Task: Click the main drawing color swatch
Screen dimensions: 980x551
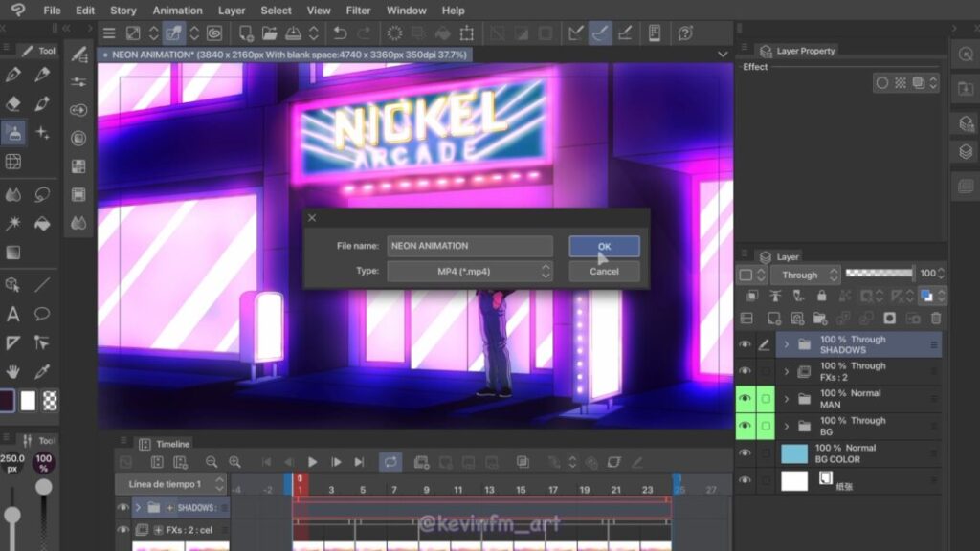Action: pos(7,401)
